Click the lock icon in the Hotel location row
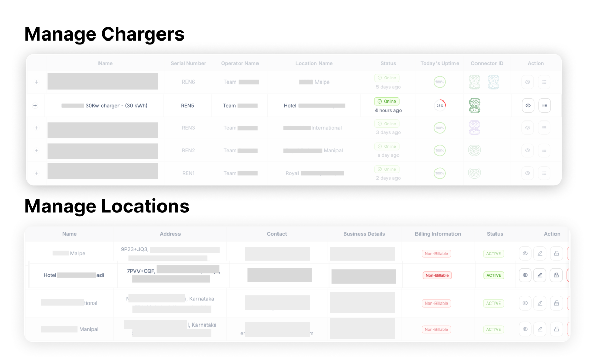This screenshot has width=595, height=364. pos(556,275)
